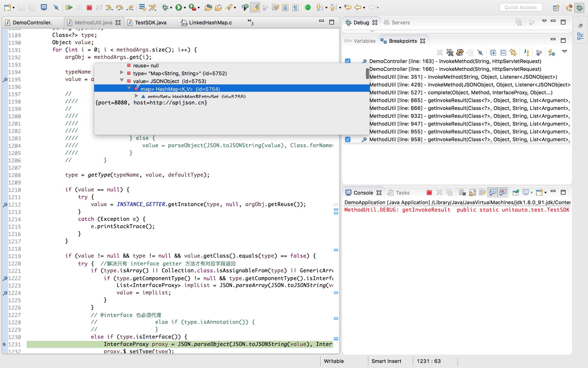Toggle Show Console When Standard Error Changes
The width and height of the screenshot is (588, 368).
coord(503,193)
